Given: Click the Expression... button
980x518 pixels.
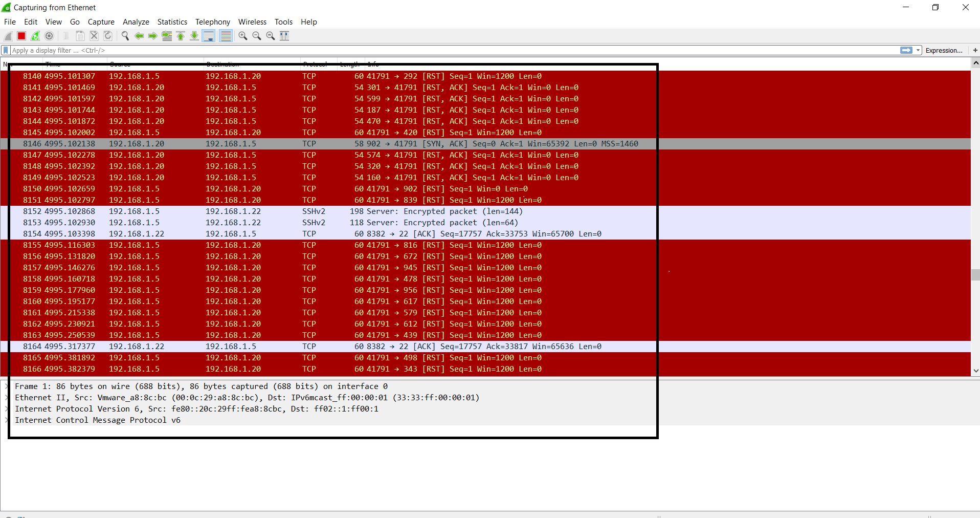Looking at the screenshot, I should (944, 50).
